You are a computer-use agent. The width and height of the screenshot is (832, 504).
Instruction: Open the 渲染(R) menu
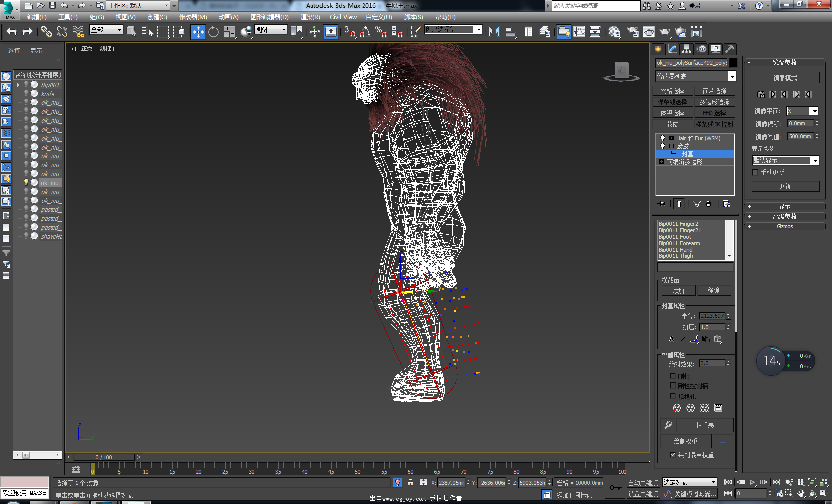click(x=310, y=17)
